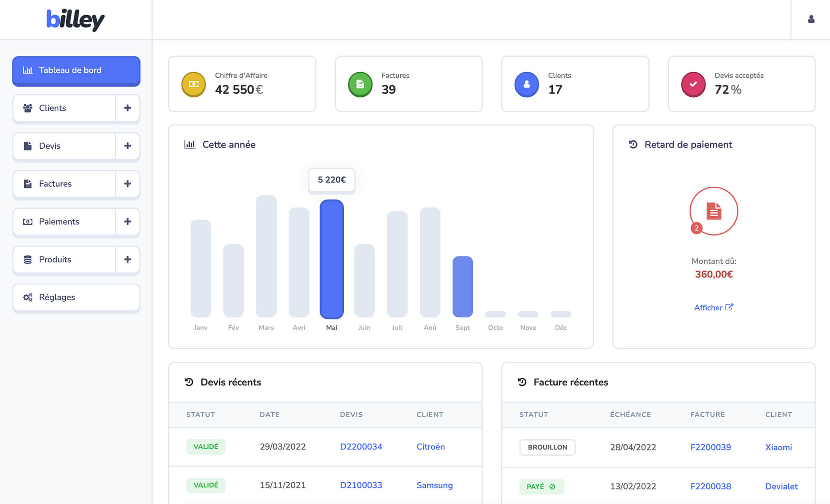Open facture F2200039
Image resolution: width=830 pixels, height=504 pixels.
(710, 447)
